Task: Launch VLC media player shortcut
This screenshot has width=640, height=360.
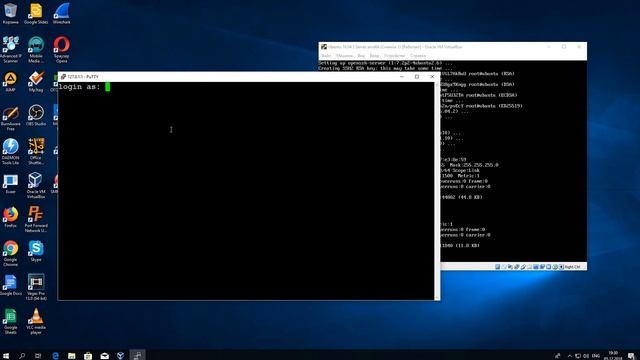Action: coord(36,321)
